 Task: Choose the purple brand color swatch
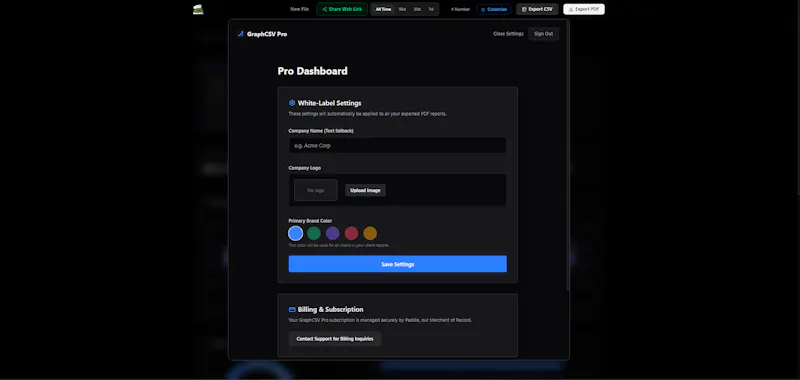click(x=333, y=234)
